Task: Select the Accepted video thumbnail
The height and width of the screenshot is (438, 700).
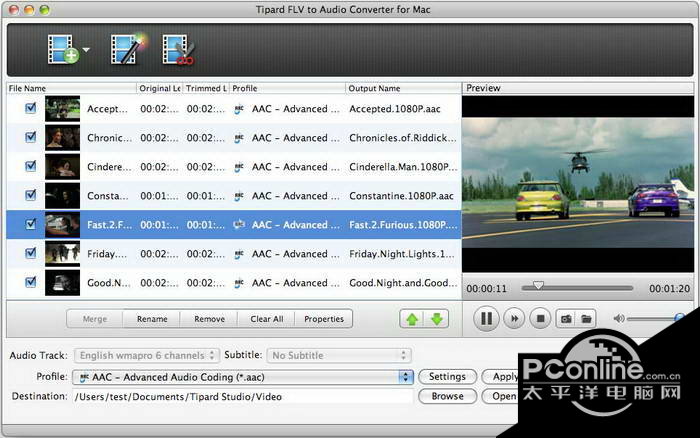Action: [x=62, y=108]
